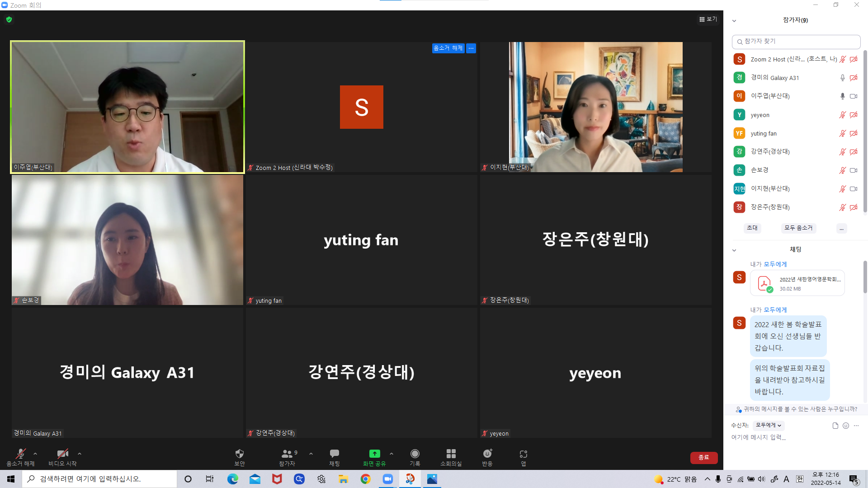This screenshot has width=868, height=488.
Task: Click the encryption shield icon top-left
Action: 9,19
